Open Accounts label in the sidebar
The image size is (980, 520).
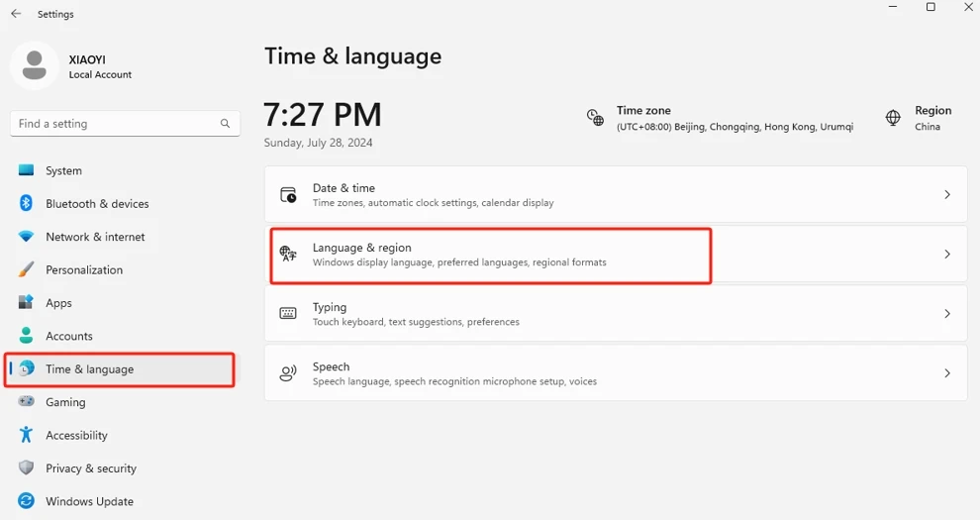(x=68, y=336)
